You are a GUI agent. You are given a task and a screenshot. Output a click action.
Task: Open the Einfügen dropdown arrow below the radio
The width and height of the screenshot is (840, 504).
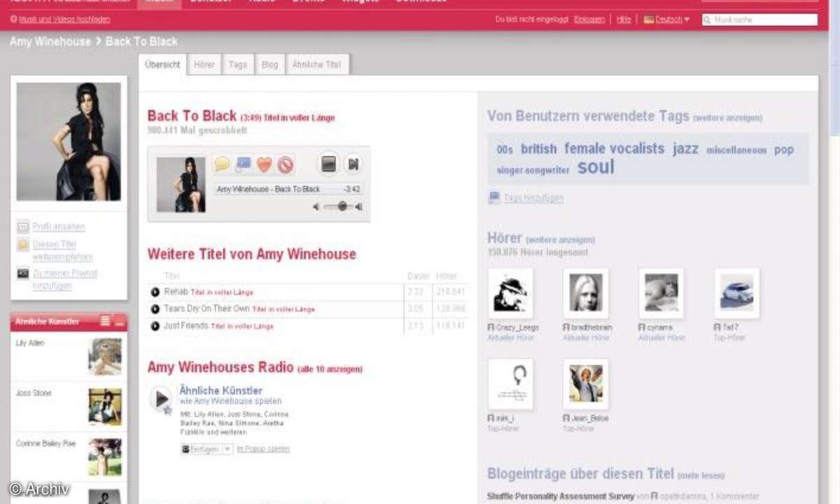click(227, 449)
